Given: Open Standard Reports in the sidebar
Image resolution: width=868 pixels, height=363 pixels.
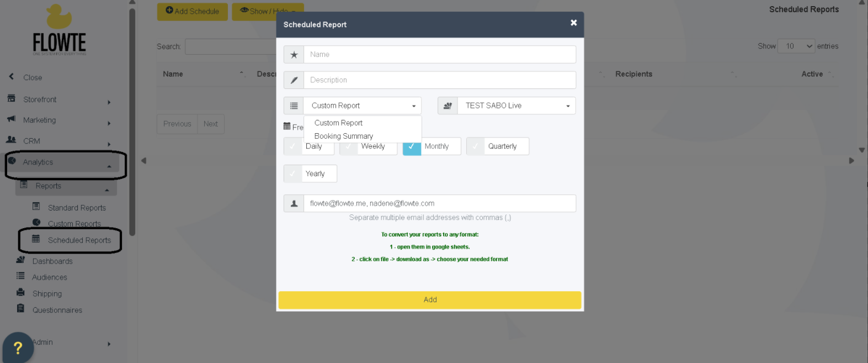Looking at the screenshot, I should 77,208.
